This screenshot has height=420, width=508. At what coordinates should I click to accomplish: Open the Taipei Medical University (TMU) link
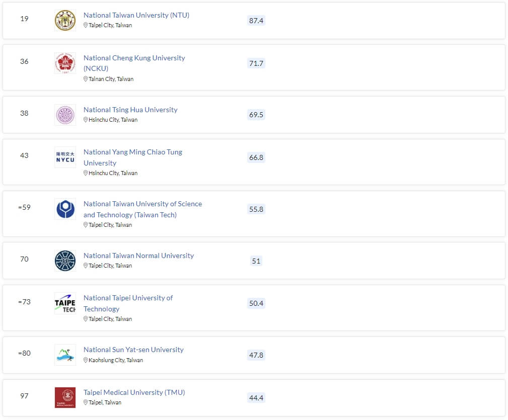click(134, 392)
